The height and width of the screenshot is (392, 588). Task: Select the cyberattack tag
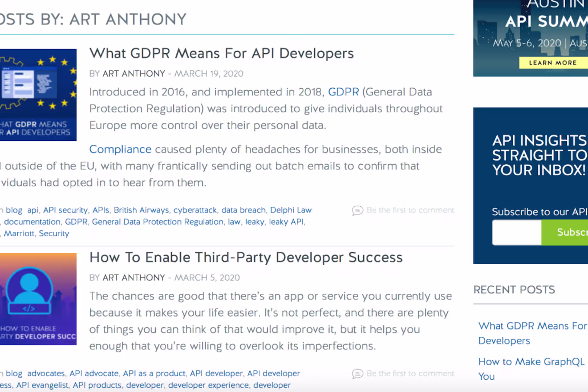[195, 210]
